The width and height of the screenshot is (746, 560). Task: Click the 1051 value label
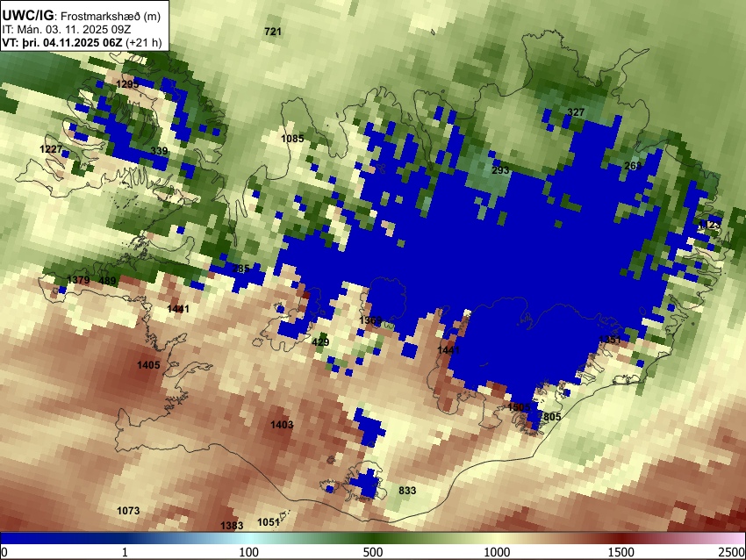tap(269, 522)
